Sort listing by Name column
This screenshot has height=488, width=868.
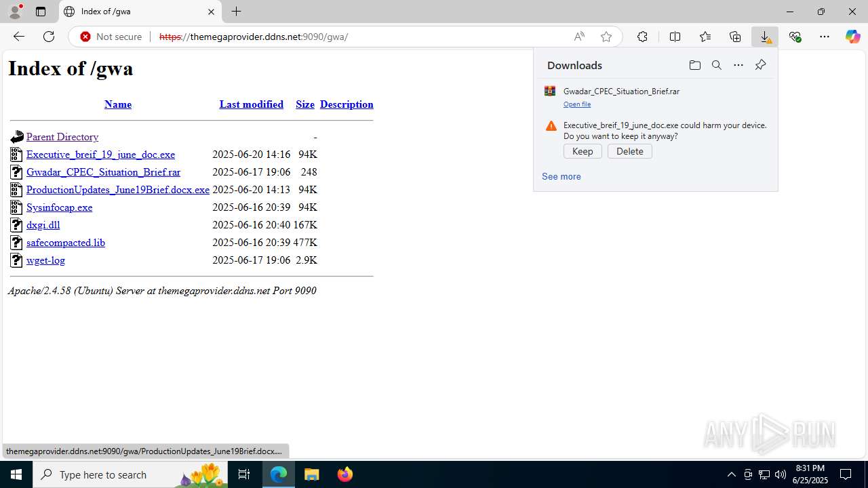click(x=118, y=104)
